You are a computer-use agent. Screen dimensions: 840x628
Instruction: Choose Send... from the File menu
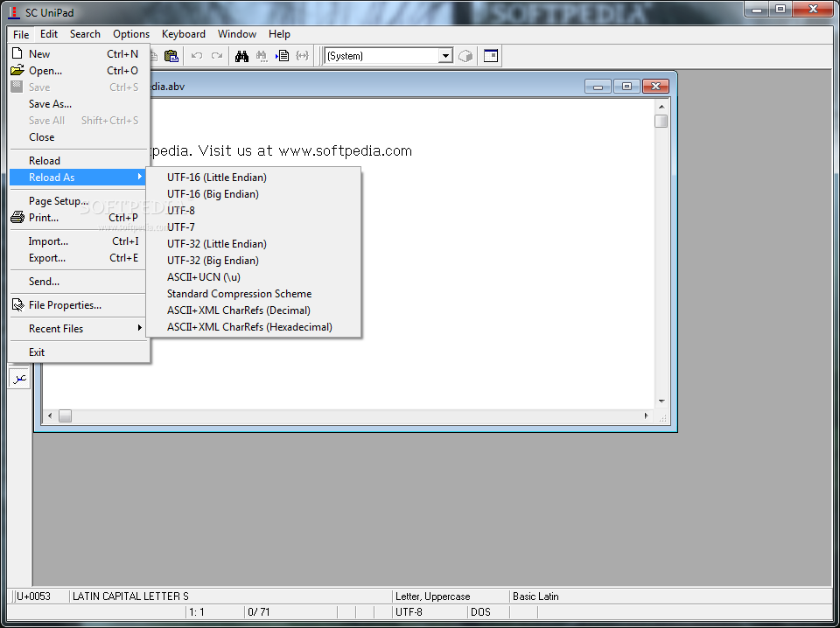tap(79, 281)
